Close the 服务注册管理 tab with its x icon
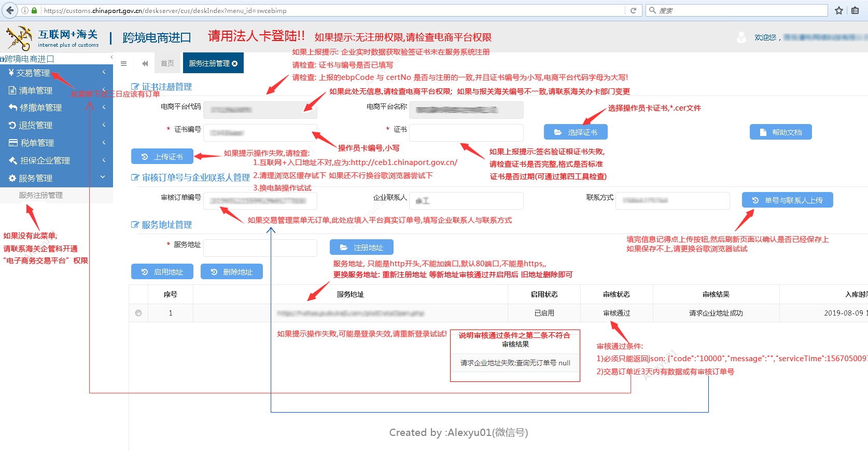The width and height of the screenshot is (868, 451). [x=235, y=64]
